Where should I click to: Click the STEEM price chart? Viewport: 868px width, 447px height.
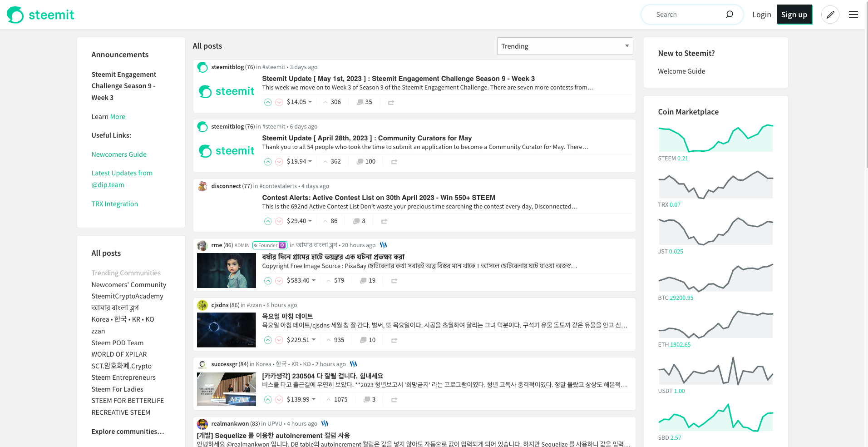(x=715, y=138)
